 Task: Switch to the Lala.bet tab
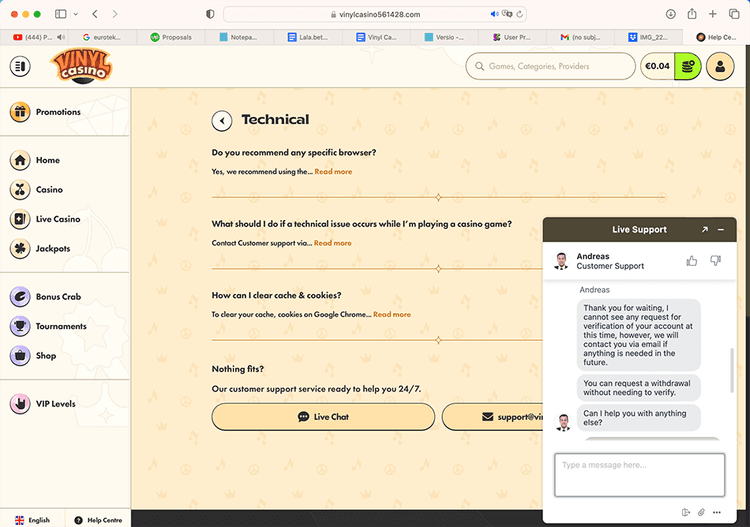click(x=308, y=37)
